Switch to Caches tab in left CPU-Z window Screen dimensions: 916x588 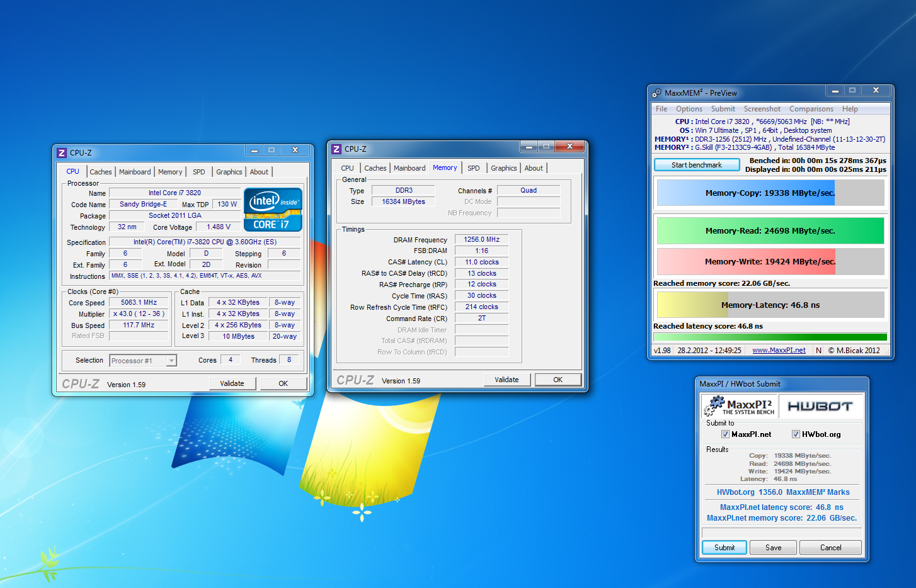coord(100,172)
